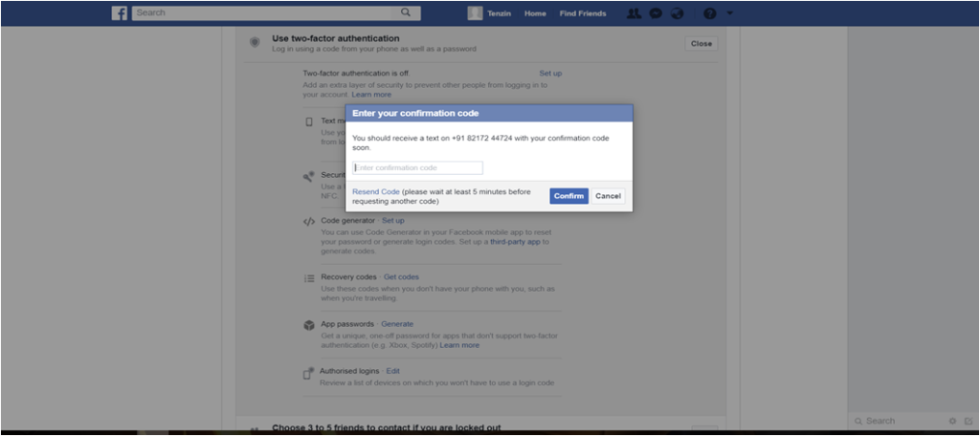Screen dimensions: 980x436
Task: Click the search magnifier icon in top bar
Action: click(x=406, y=12)
